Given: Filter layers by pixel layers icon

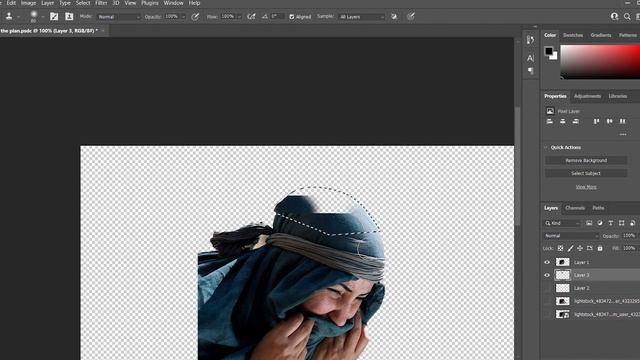Looking at the screenshot, I should pos(589,223).
